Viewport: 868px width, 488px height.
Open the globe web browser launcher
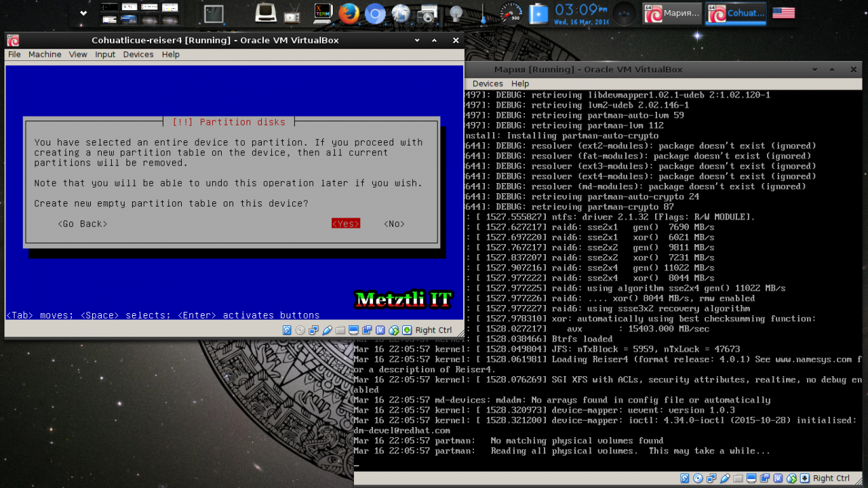tap(401, 14)
